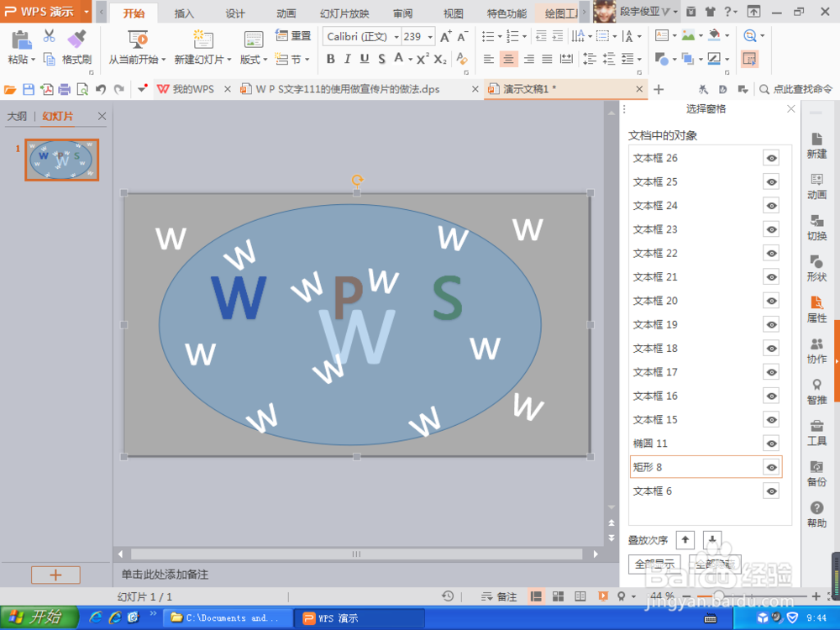
Task: Switch to the 大纲 outline tab
Action: [17, 116]
